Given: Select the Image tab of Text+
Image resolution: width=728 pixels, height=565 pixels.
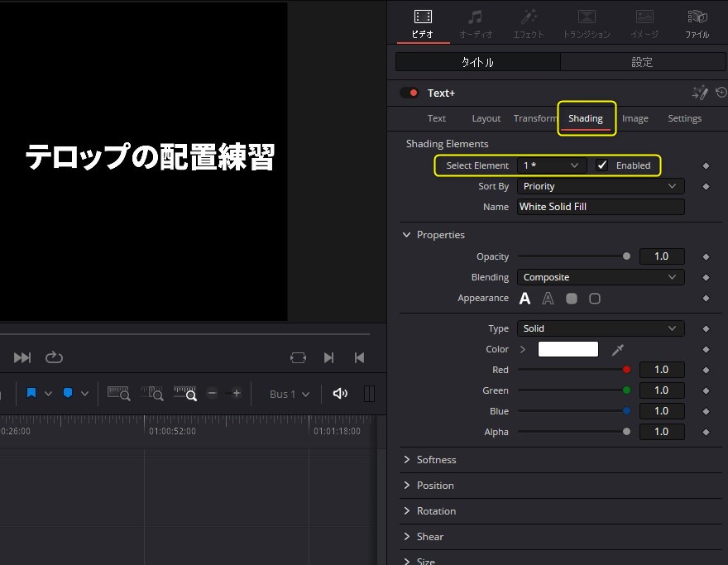Looking at the screenshot, I should (x=635, y=118).
